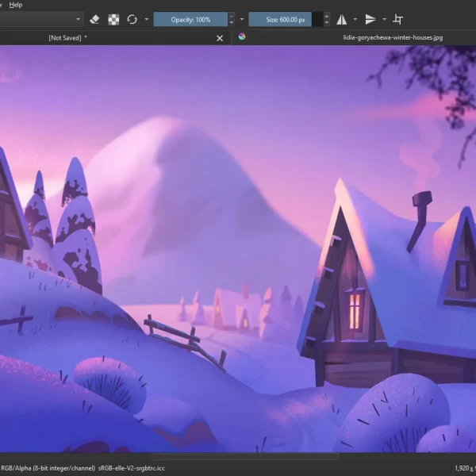Toggle eraser mode in the toolbar

pyautogui.click(x=94, y=19)
